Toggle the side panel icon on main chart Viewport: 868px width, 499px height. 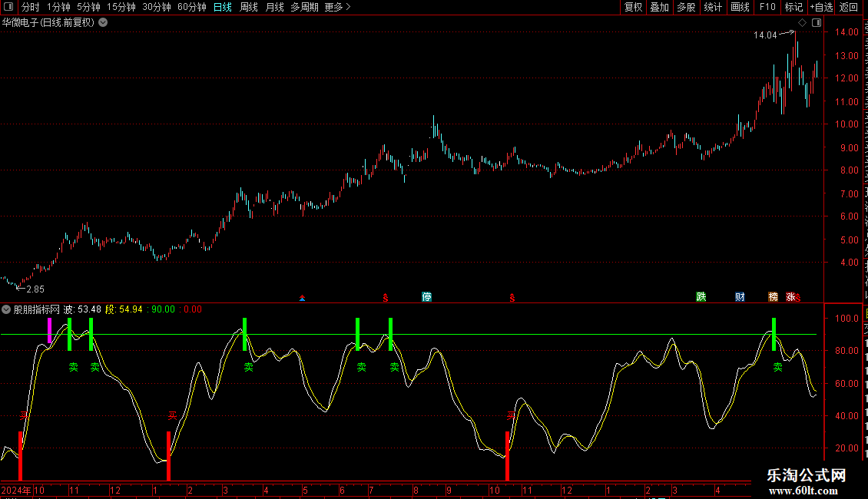click(817, 23)
